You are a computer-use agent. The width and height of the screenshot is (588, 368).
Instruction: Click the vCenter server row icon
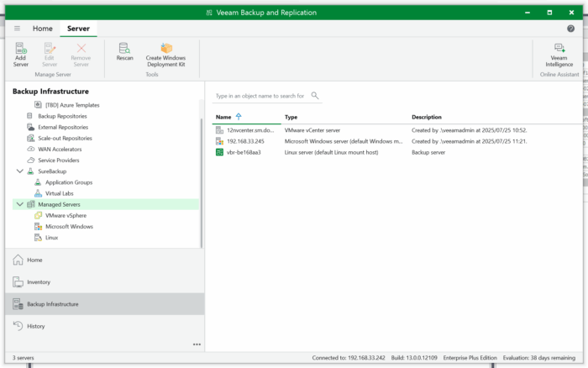(219, 130)
